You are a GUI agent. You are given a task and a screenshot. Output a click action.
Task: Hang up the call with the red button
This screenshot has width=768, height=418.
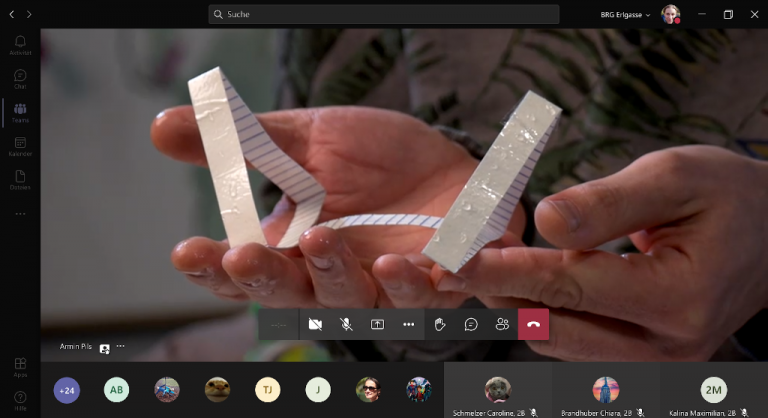[x=533, y=324]
